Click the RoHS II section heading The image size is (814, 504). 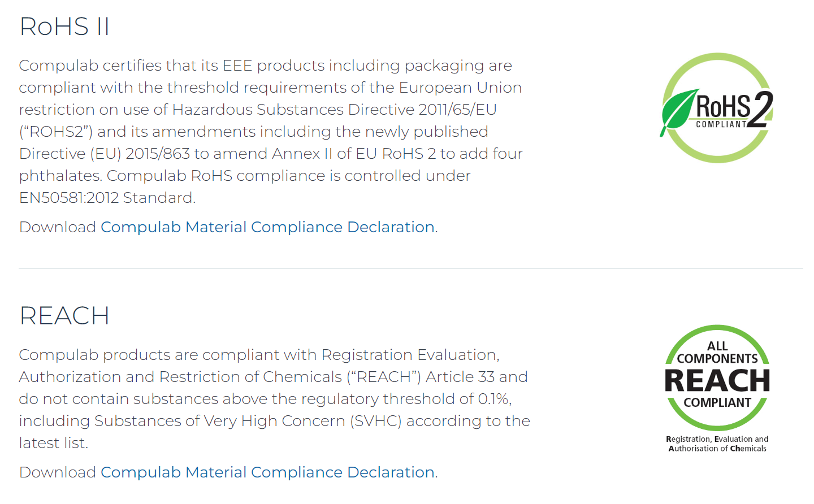click(64, 27)
